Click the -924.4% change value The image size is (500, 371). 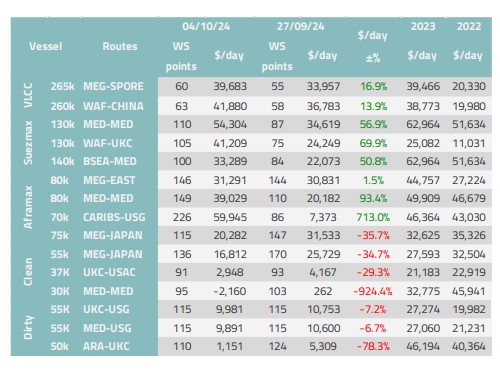373,291
